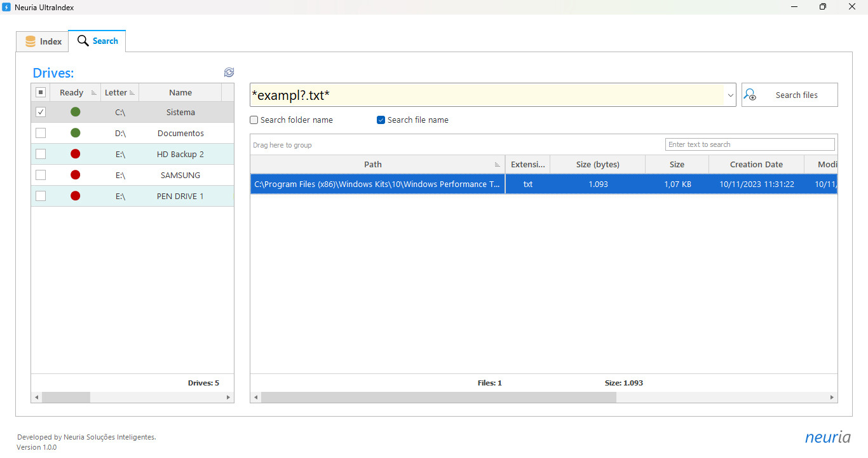Click the database icon on the Index tab
Screen dimensions: 868x458
point(31,41)
